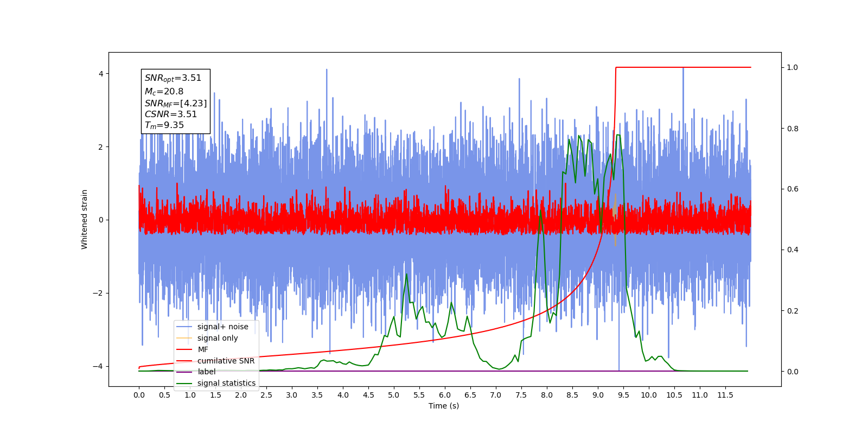Click the left y-axis tick label −4
The image size is (868, 434).
[x=98, y=366]
